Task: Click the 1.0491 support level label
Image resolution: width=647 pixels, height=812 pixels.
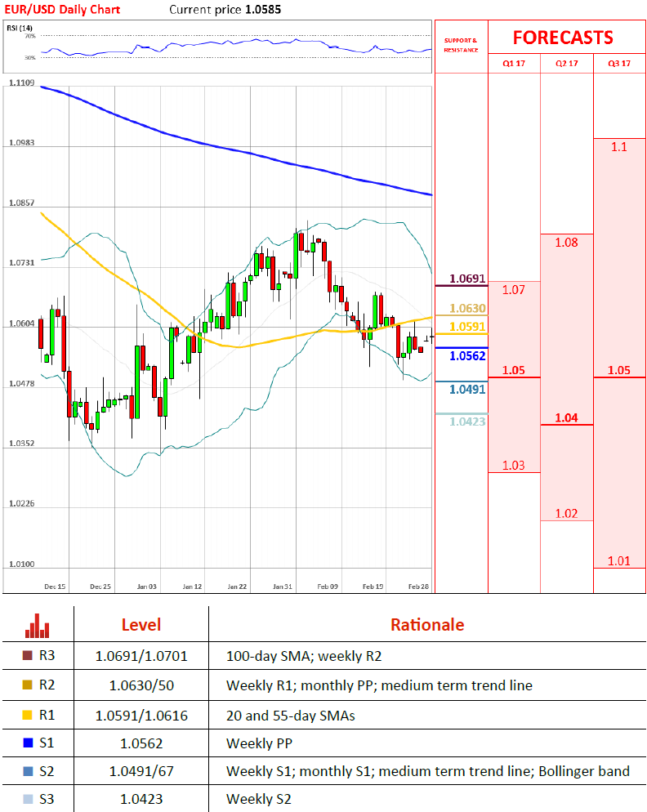Action: tap(467, 390)
